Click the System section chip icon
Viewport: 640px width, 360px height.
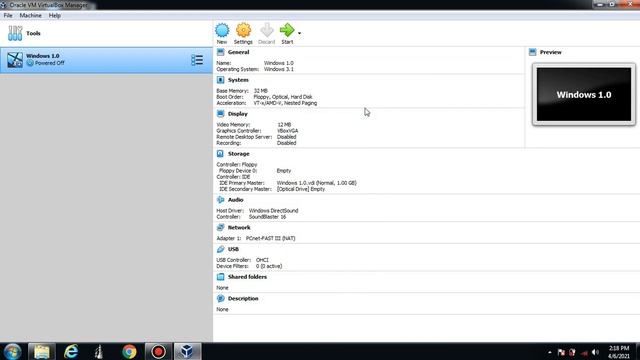tap(220, 80)
